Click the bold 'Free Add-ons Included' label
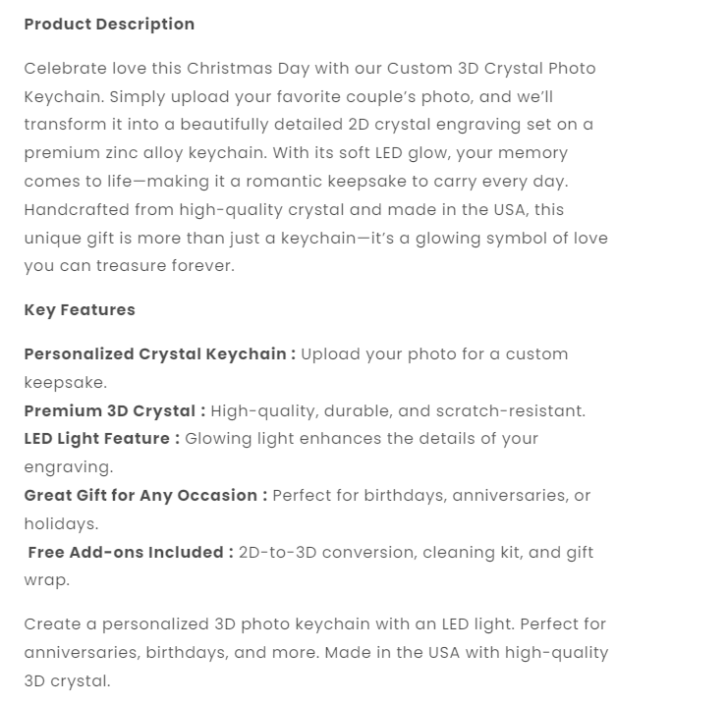The image size is (728, 704). point(131,553)
